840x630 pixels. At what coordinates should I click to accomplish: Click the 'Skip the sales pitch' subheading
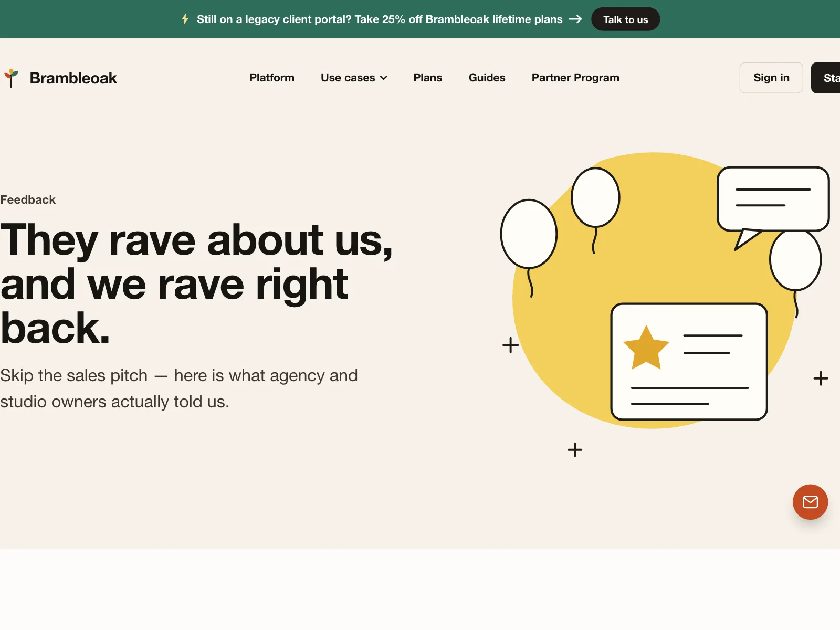tap(179, 388)
